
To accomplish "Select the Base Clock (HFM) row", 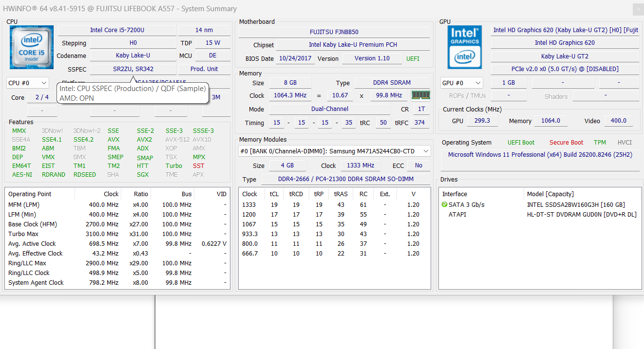I will click(x=117, y=224).
